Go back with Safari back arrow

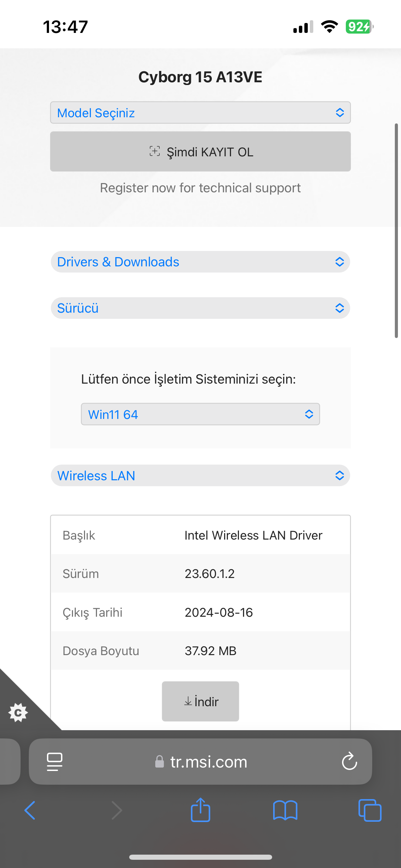coord(30,810)
